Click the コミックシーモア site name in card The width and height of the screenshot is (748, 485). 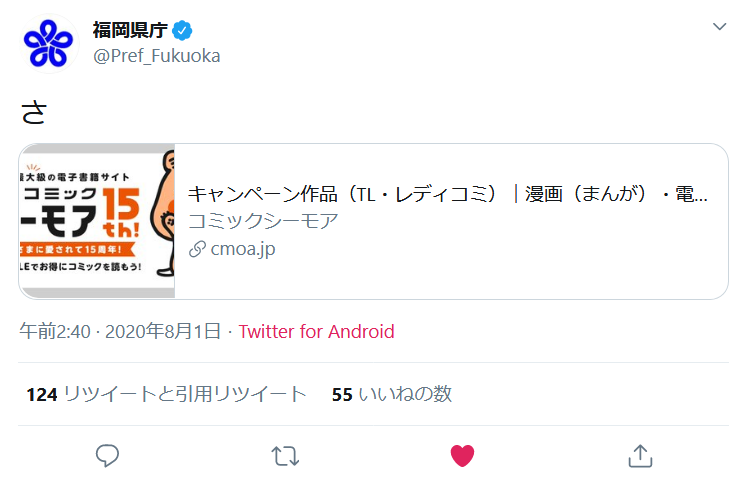coord(263,221)
